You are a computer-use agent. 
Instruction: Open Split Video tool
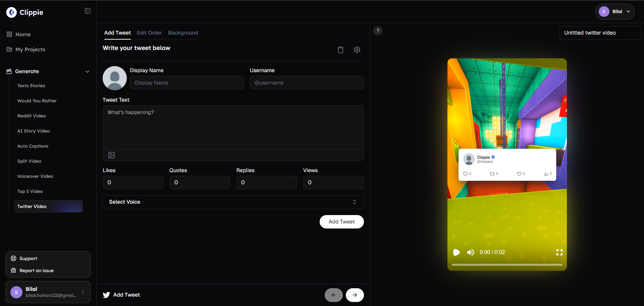click(x=29, y=161)
